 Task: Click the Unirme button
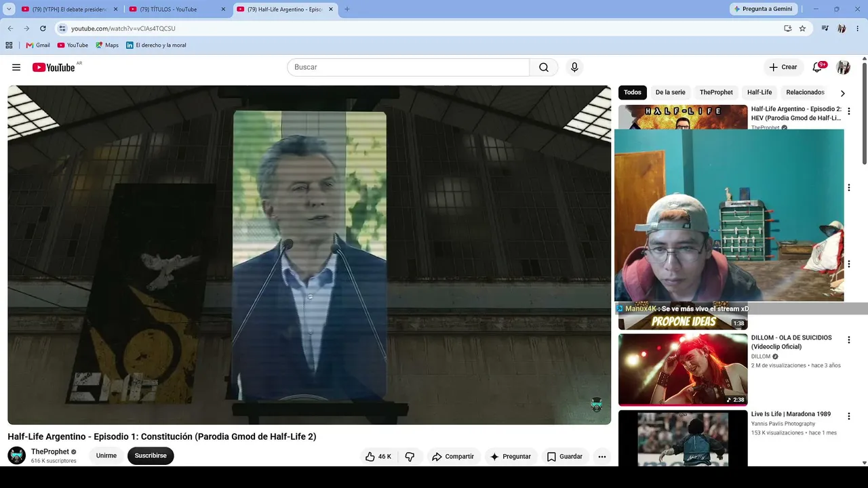[x=106, y=456]
